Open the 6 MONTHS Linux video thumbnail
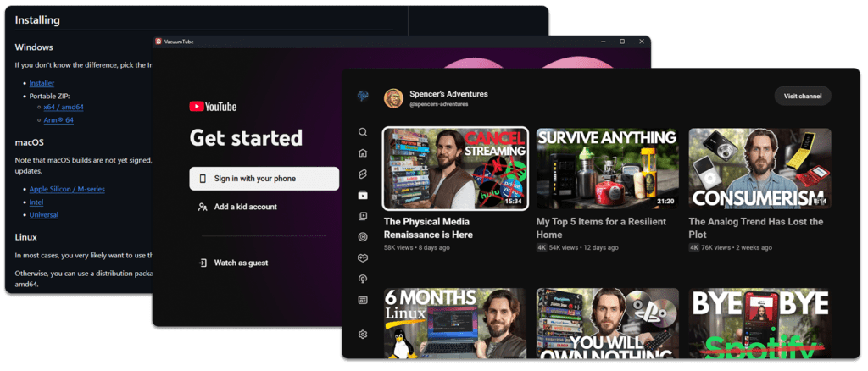Viewport: 868px width, 371px height. [455, 323]
